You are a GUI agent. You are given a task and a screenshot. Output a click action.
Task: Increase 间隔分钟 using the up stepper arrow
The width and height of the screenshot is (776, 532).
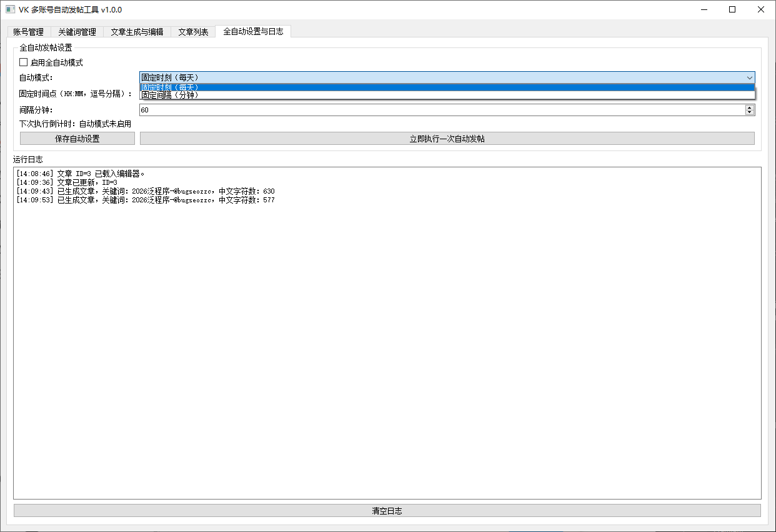tap(750, 107)
